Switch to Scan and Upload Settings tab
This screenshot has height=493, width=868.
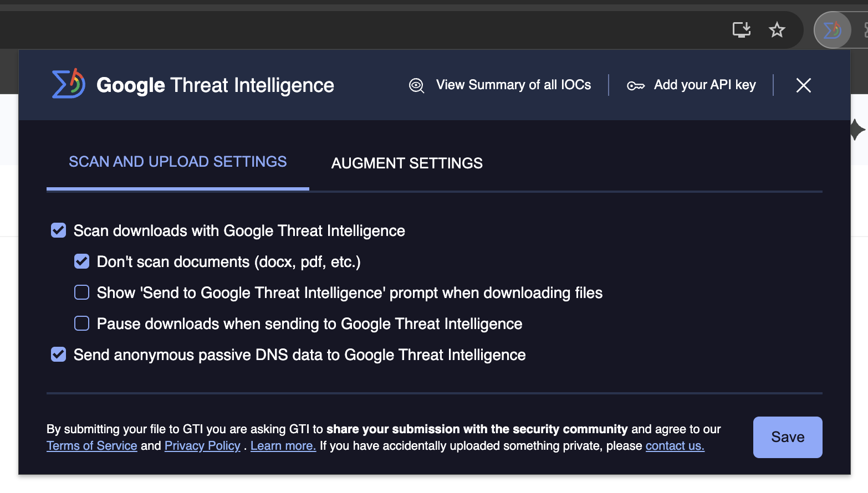(178, 162)
